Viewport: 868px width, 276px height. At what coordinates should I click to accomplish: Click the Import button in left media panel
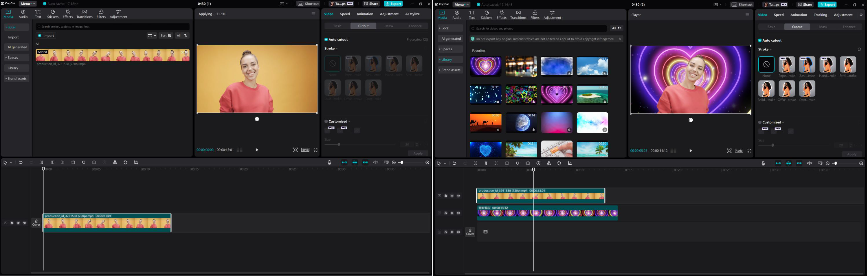[x=46, y=36]
